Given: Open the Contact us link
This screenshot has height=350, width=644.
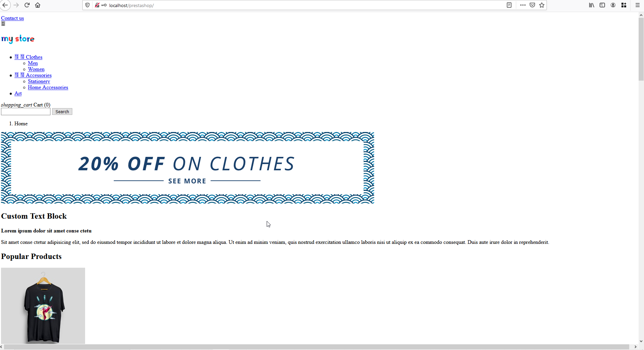Looking at the screenshot, I should (12, 18).
